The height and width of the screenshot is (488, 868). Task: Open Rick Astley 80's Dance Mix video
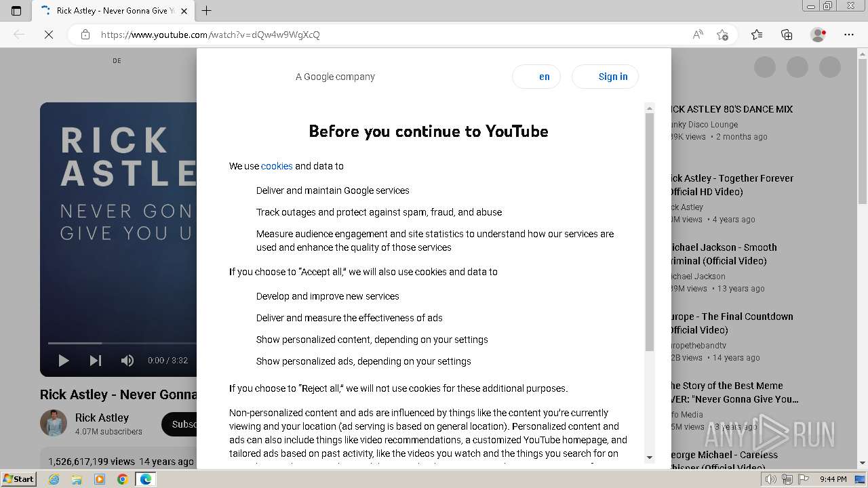[731, 109]
